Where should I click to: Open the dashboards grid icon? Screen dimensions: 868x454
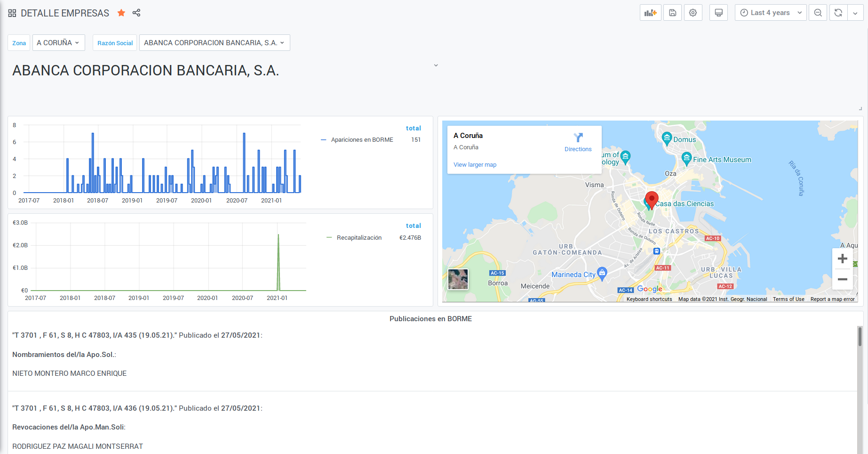(12, 13)
